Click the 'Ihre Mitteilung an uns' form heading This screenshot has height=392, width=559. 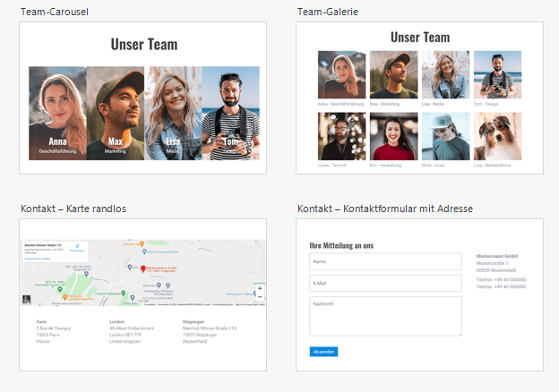click(341, 245)
